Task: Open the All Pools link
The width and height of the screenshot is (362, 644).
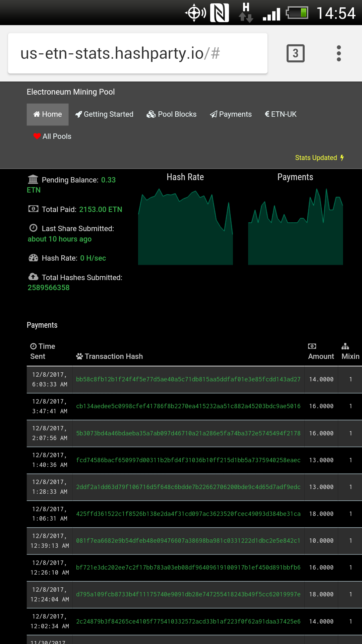Action: click(x=53, y=137)
